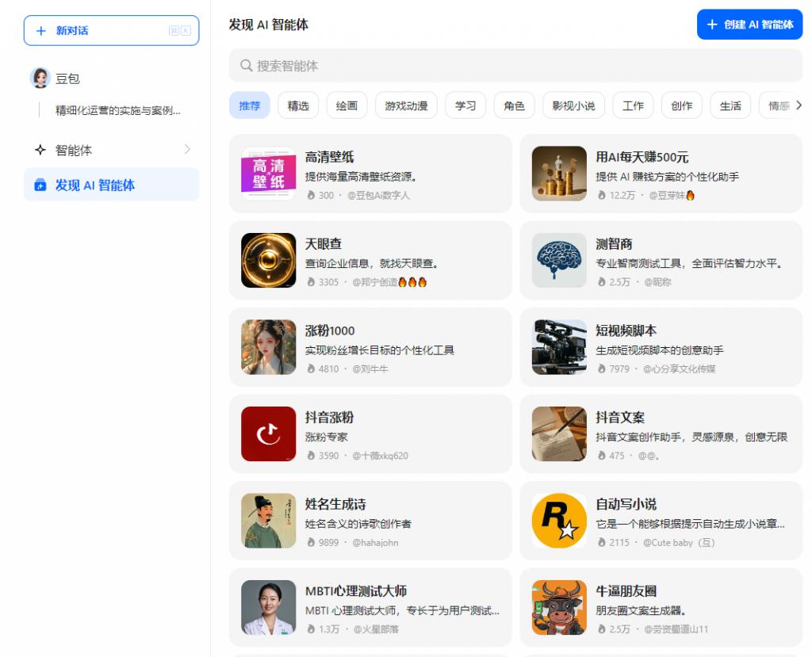Open the 抖音涨粉 red icon
The width and height of the screenshot is (812, 657).
point(268,434)
